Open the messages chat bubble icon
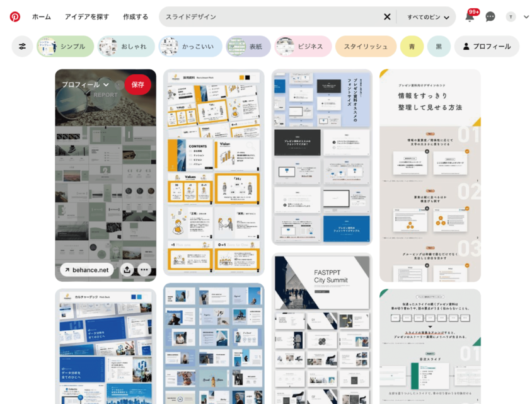This screenshot has width=532, height=404. pyautogui.click(x=490, y=17)
